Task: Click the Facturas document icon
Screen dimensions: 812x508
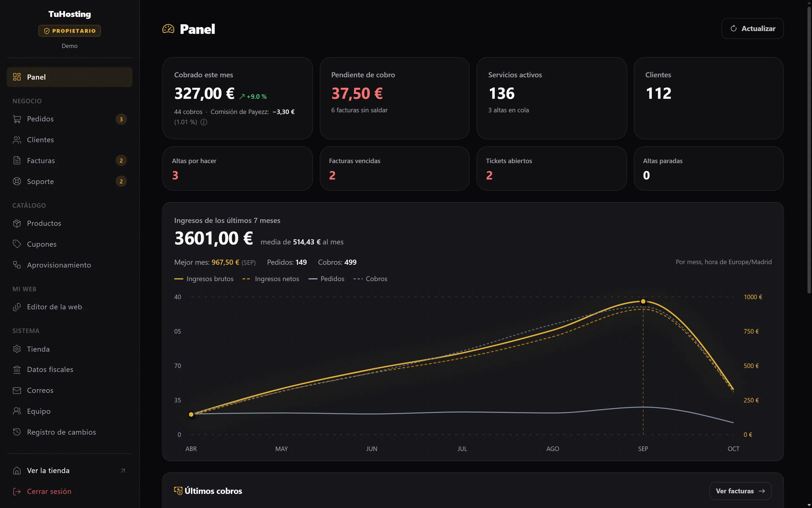Action: click(x=17, y=161)
